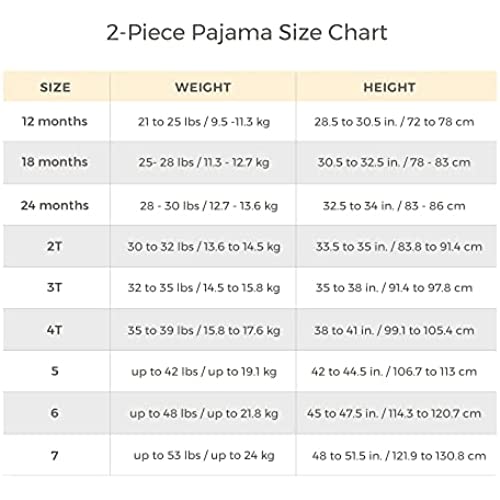
Task: Click height cell 30.5 to 32.5 in.
Action: pyautogui.click(x=394, y=163)
